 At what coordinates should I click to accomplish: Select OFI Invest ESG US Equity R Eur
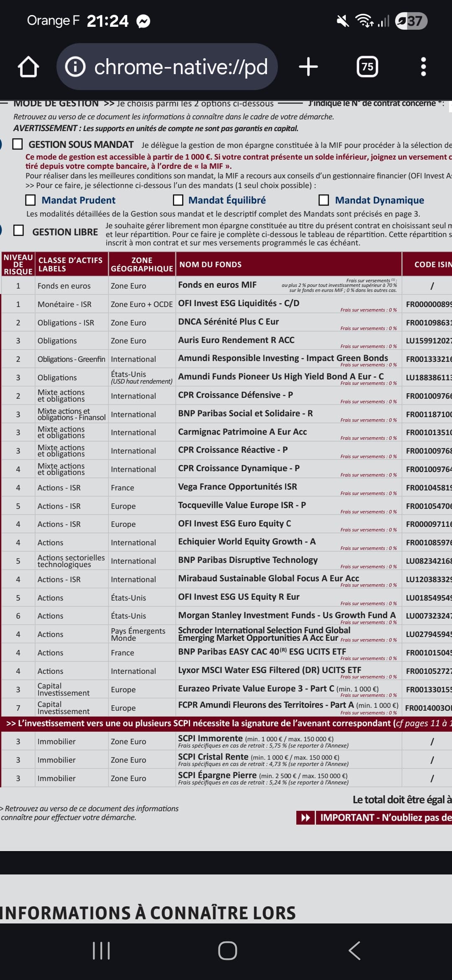[239, 596]
